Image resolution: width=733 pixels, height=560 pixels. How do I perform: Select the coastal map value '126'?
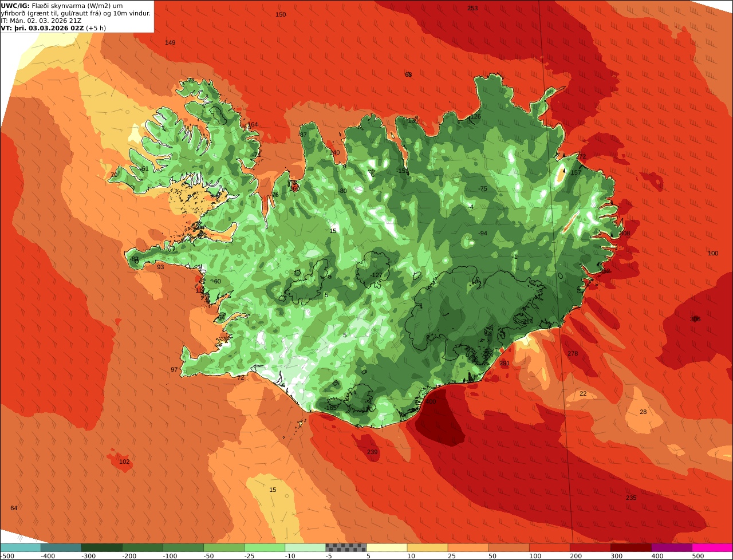click(476, 117)
